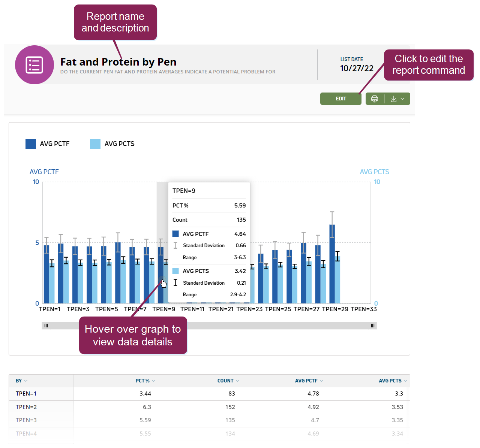The height and width of the screenshot is (448, 480).
Task: Click right handle of chart range slider
Action: pos(373,326)
